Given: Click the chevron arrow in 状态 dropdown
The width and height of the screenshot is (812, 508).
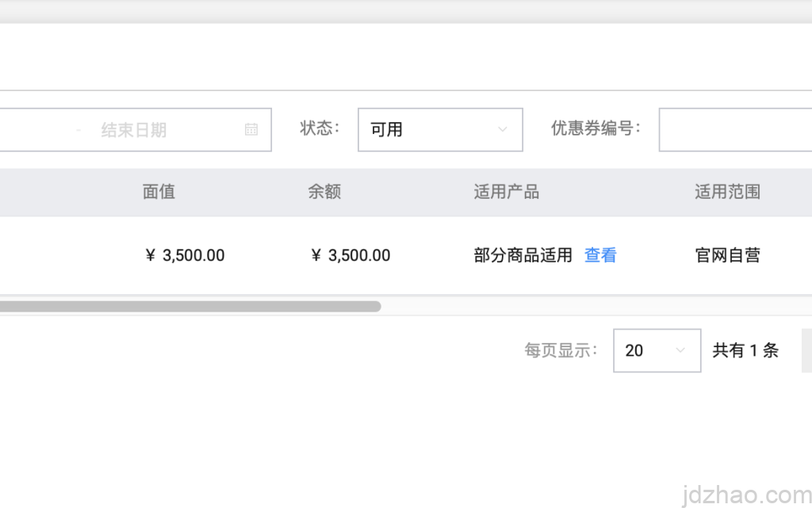Looking at the screenshot, I should pyautogui.click(x=502, y=129).
